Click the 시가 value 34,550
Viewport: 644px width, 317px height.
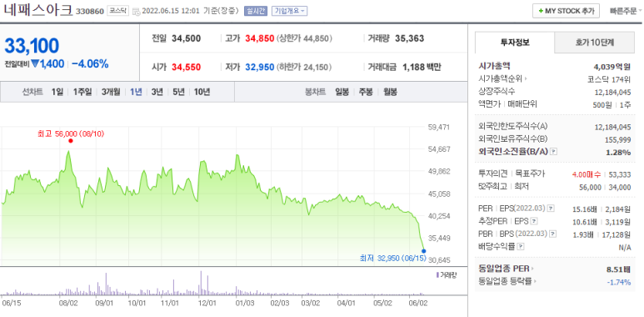tap(187, 67)
